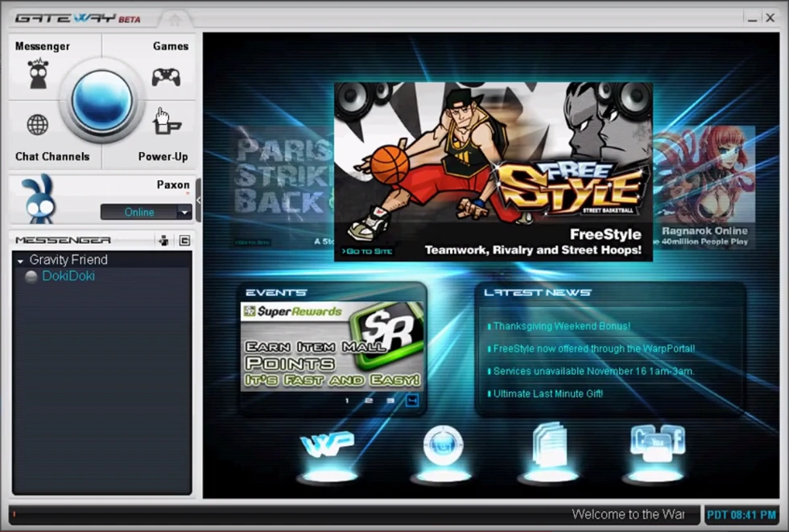The height and width of the screenshot is (532, 789).
Task: Open Ultimate Last Minute Gift news
Action: click(x=547, y=394)
